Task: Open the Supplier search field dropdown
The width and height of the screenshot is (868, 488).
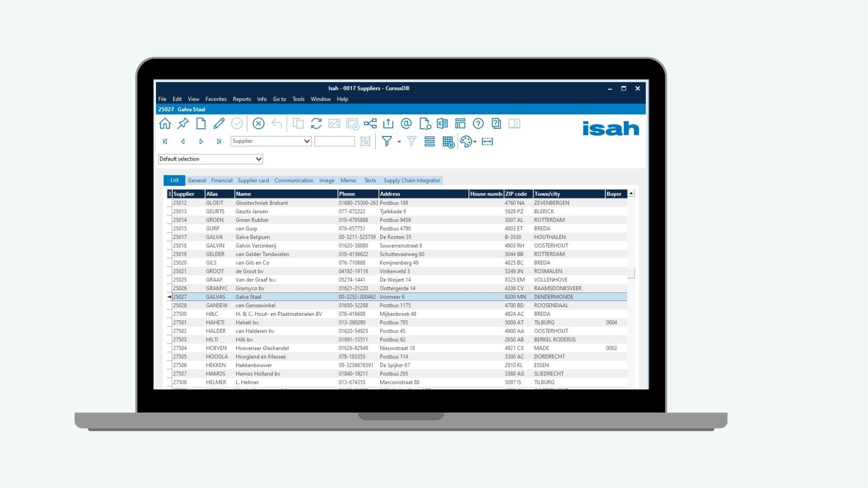Action: click(x=307, y=141)
